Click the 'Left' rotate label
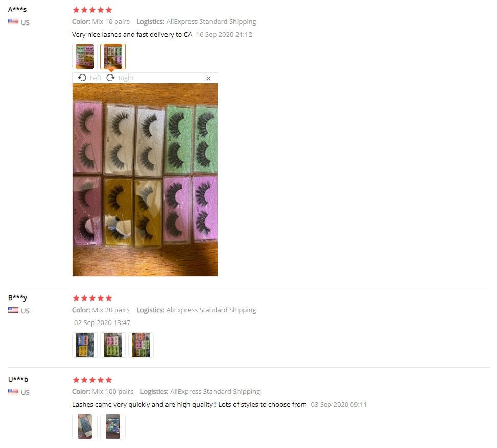 pyautogui.click(x=95, y=78)
